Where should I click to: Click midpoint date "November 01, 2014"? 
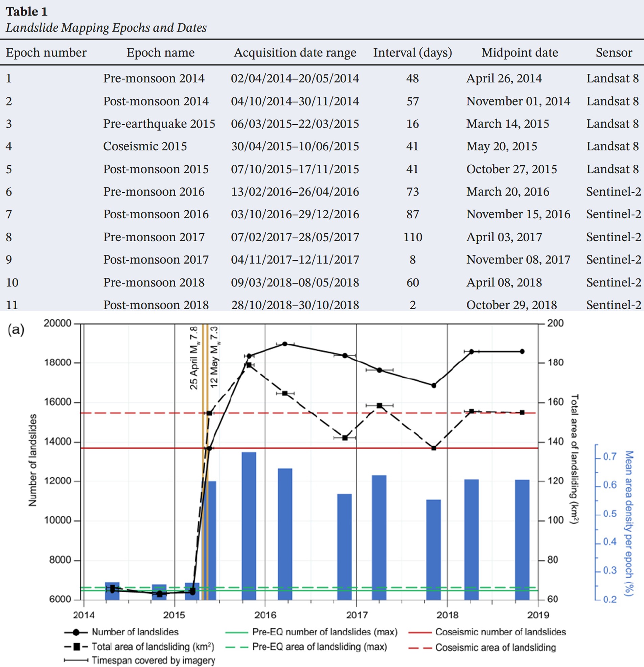[x=518, y=101]
